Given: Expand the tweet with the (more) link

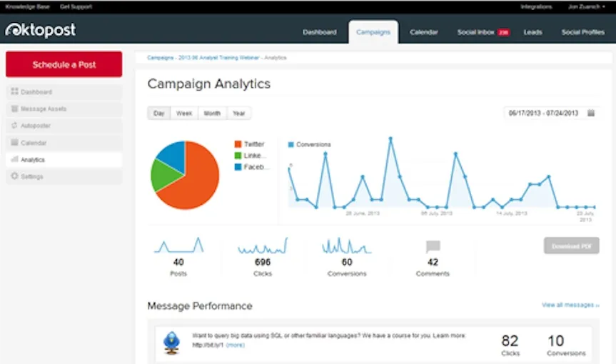Looking at the screenshot, I should (x=236, y=345).
